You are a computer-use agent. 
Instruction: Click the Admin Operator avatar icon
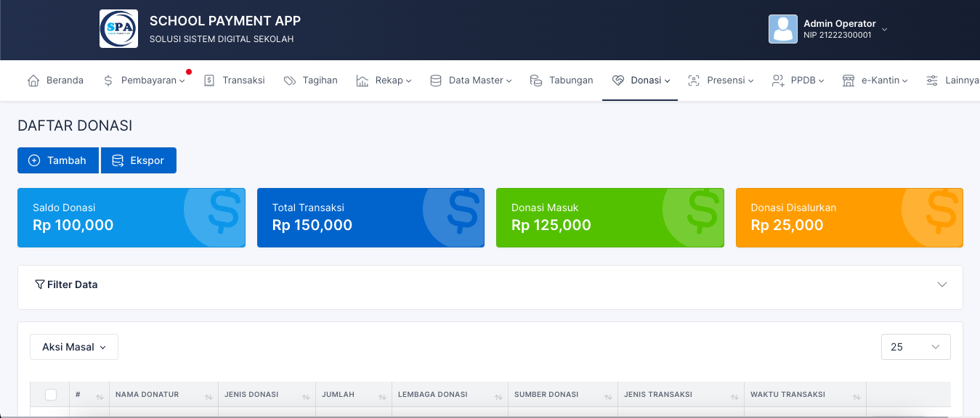[x=782, y=29]
